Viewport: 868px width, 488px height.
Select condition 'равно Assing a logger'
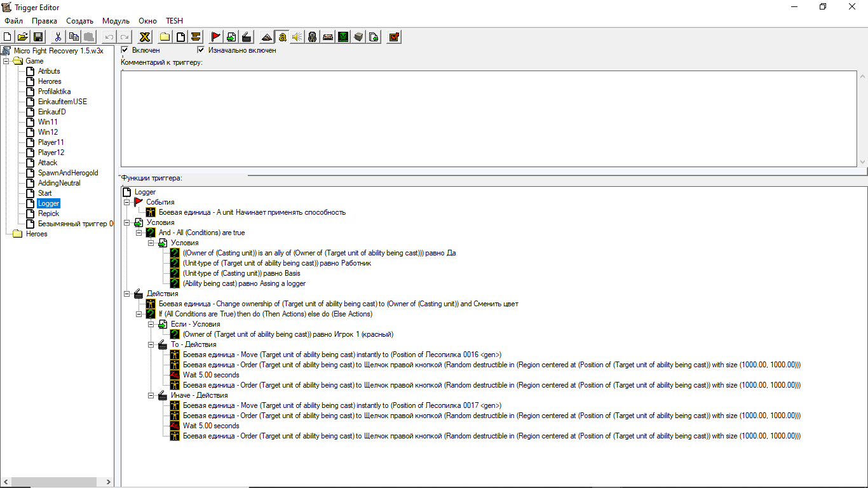click(244, 283)
